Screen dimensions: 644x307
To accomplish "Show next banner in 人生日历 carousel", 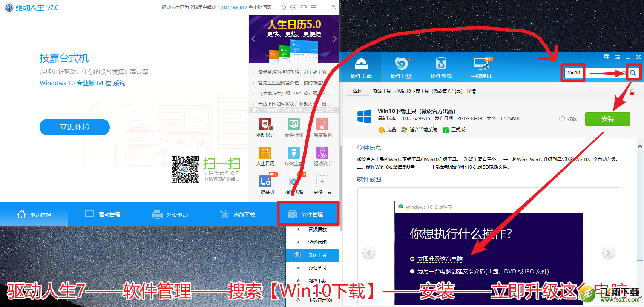I will click(334, 39).
